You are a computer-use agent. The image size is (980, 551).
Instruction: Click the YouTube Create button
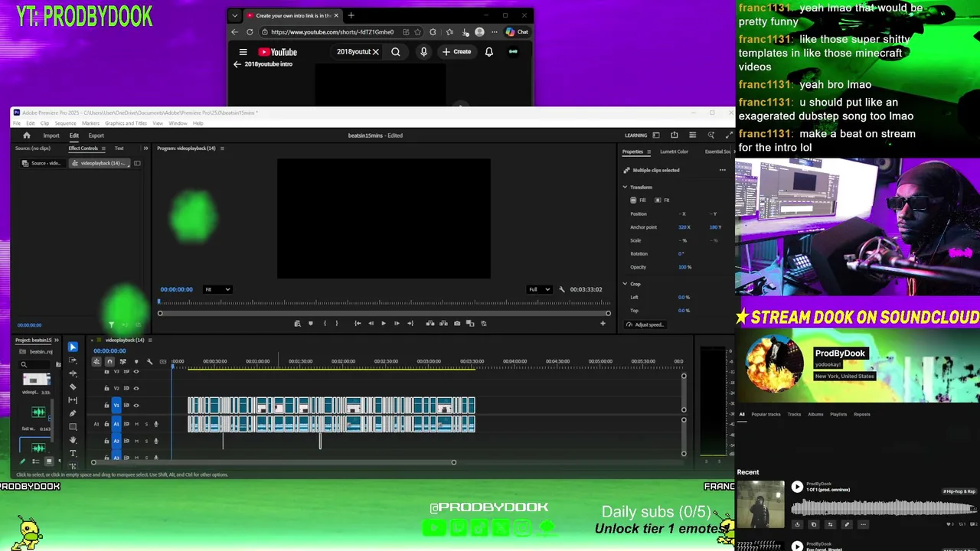click(456, 51)
